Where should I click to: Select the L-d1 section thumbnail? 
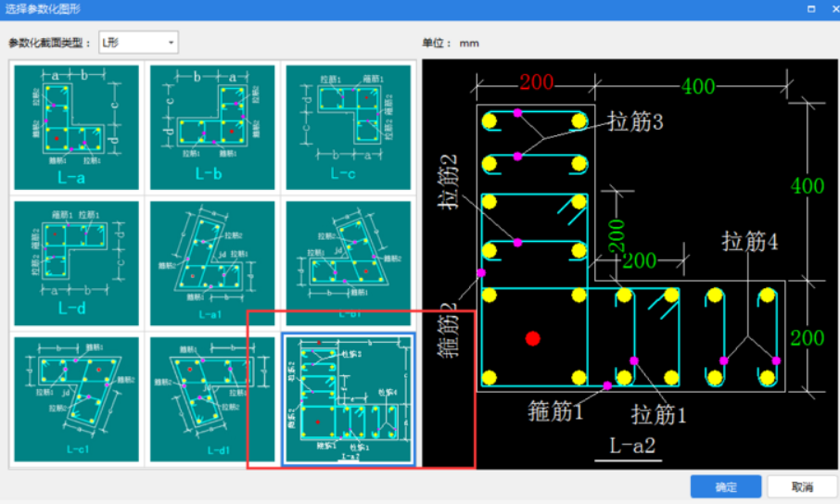pyautogui.click(x=213, y=398)
